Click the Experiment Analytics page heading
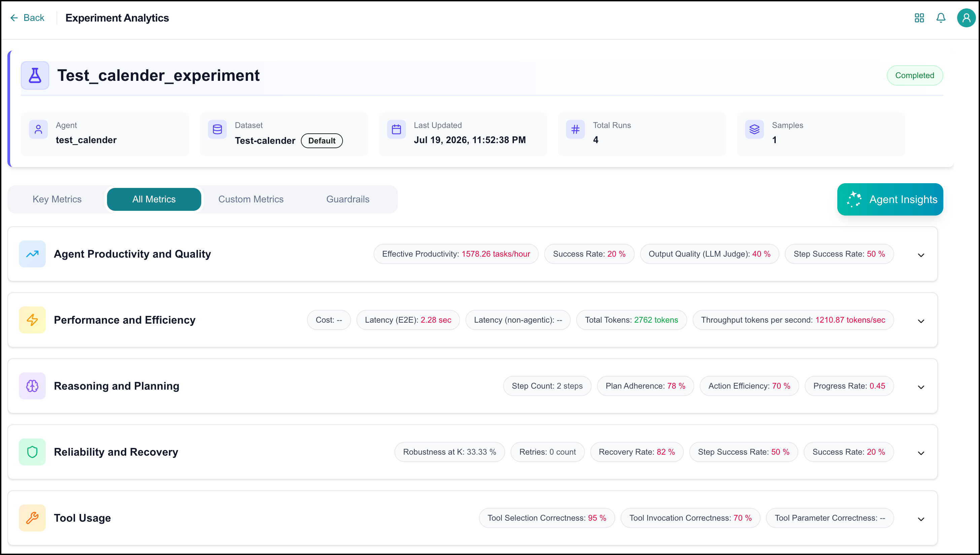Viewport: 980px width, 555px height. (x=117, y=18)
